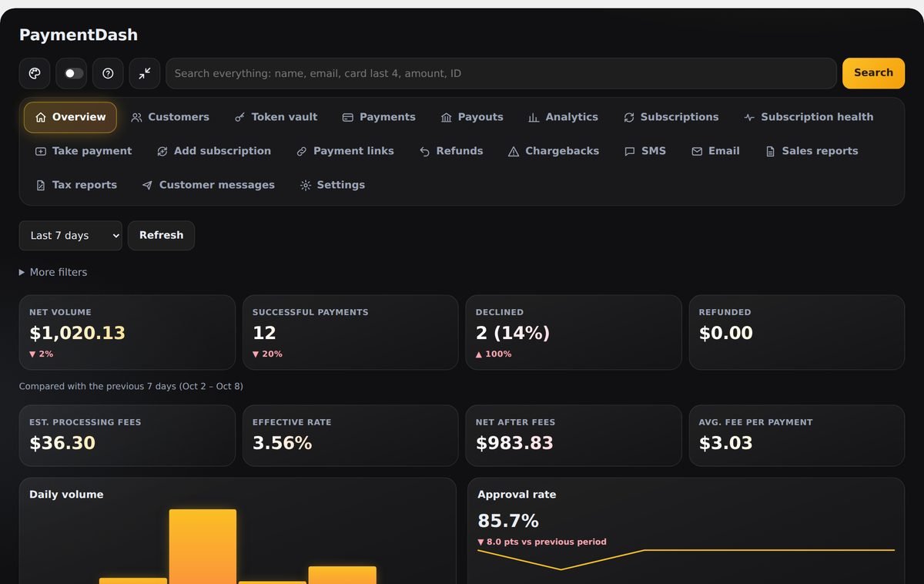Go to the Token vault tab

point(276,117)
